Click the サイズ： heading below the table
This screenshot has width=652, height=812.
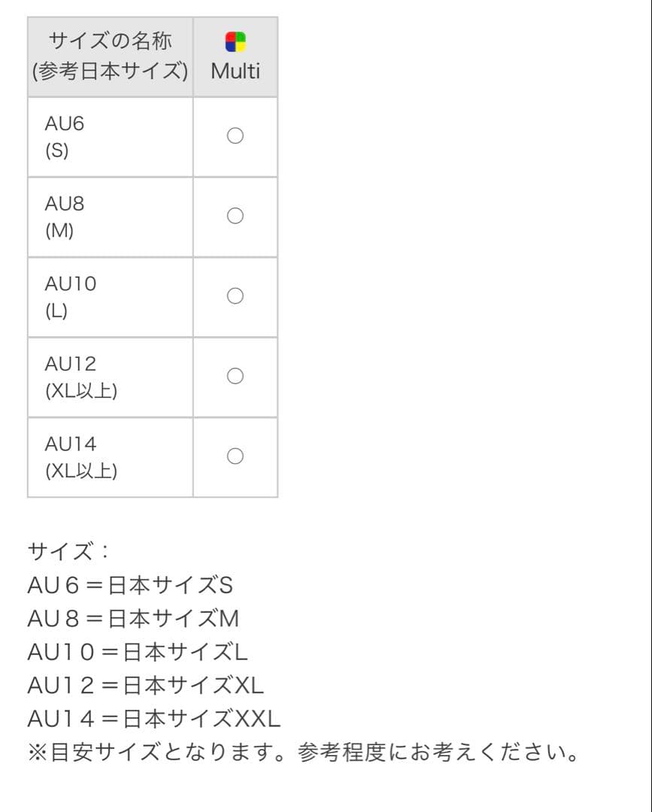tap(68, 552)
